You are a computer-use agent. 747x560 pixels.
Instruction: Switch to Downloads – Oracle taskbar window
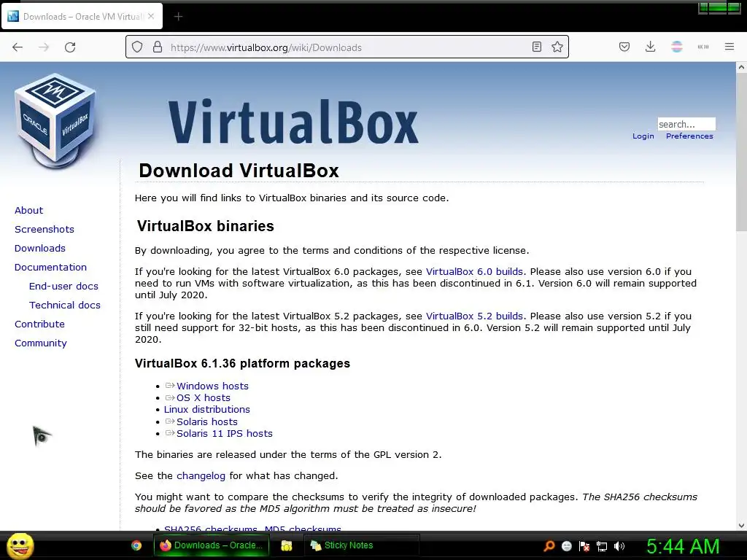tap(212, 545)
